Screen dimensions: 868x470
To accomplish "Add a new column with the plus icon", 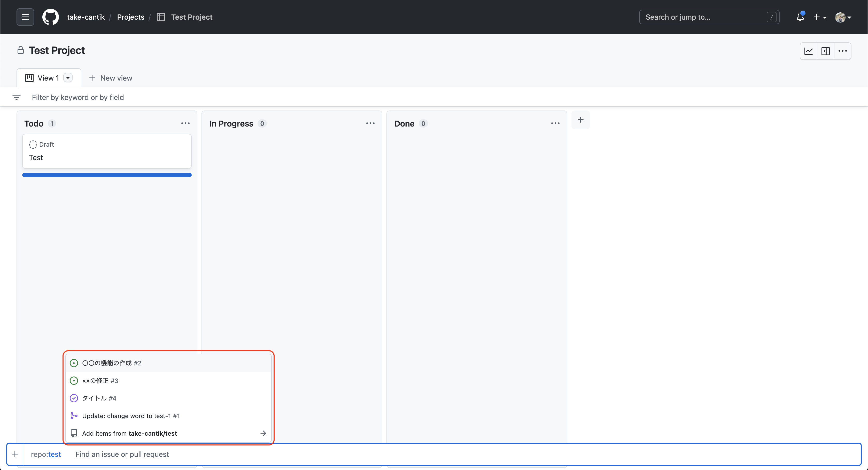I will pyautogui.click(x=581, y=120).
